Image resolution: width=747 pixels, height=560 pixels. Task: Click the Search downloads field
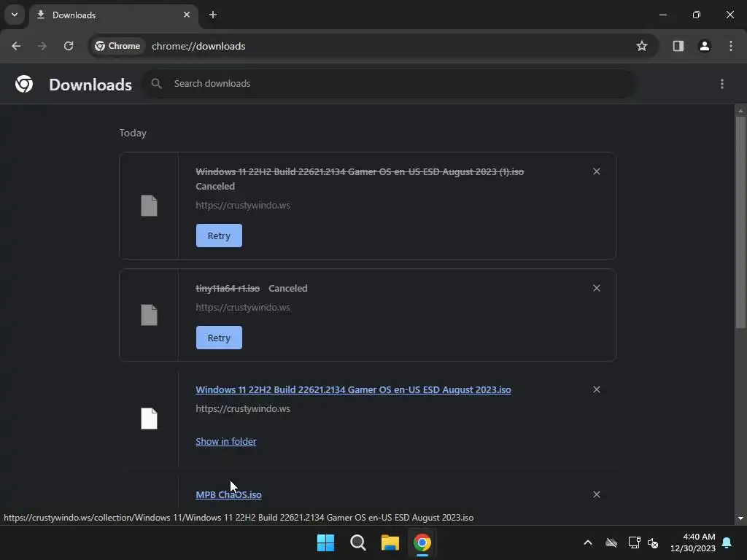(x=390, y=84)
